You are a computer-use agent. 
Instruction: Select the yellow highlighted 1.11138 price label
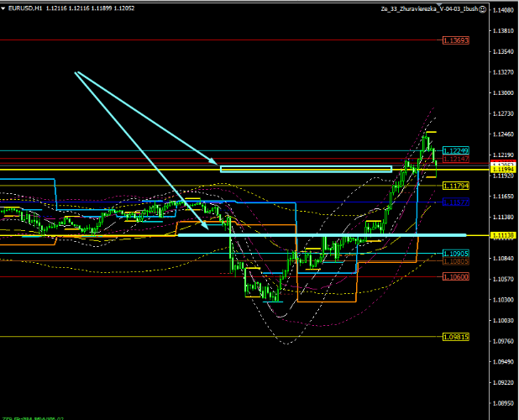(455, 236)
